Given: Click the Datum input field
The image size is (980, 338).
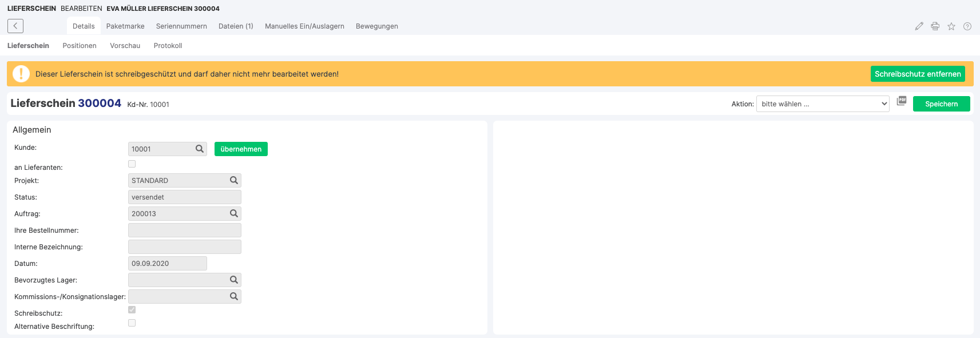Looking at the screenshot, I should [167, 264].
